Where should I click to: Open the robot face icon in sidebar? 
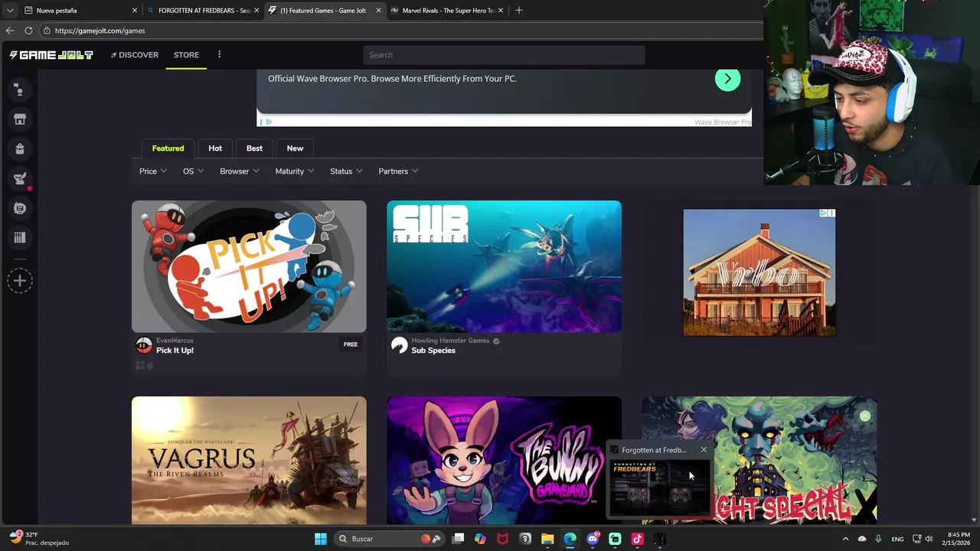[x=20, y=208]
